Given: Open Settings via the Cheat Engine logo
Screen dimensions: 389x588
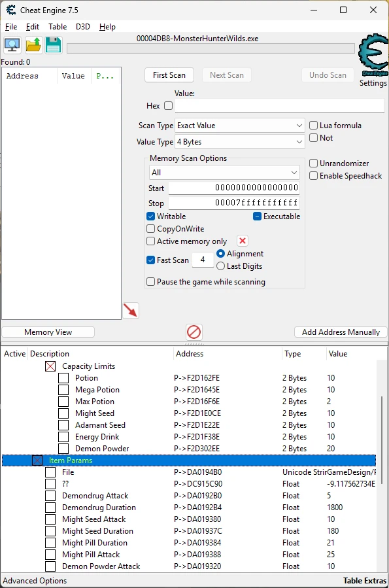Looking at the screenshot, I should tap(373, 60).
